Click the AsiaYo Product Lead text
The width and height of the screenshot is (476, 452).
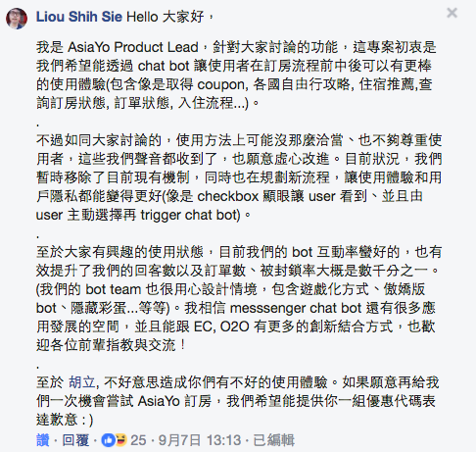(133, 47)
